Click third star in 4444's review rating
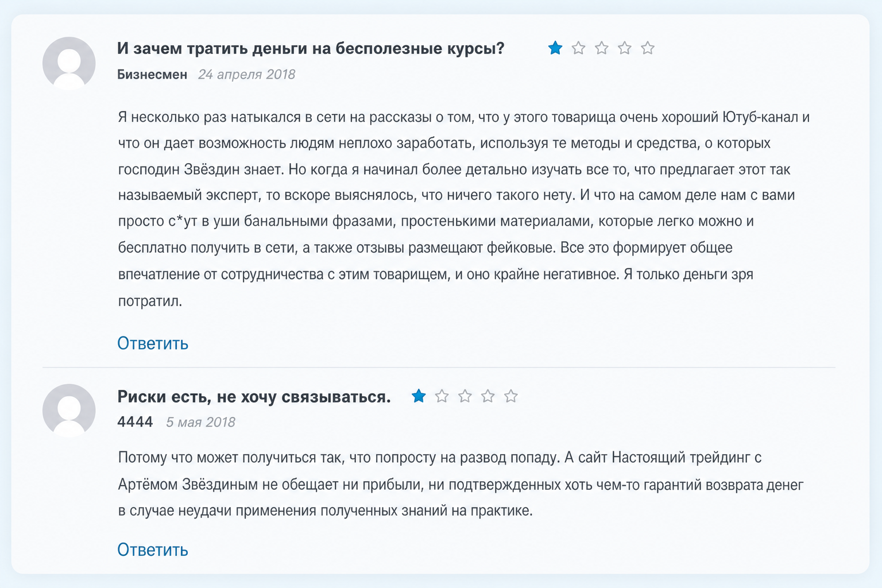The image size is (882, 588). 465,396
